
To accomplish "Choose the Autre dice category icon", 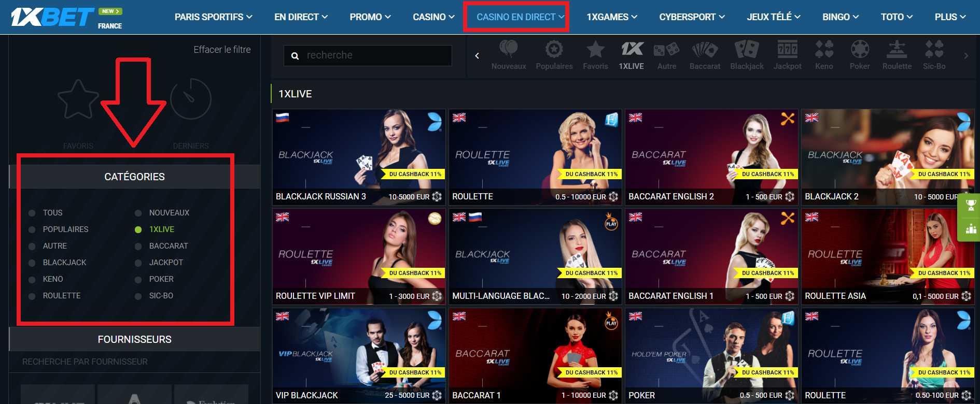I will tap(666, 49).
